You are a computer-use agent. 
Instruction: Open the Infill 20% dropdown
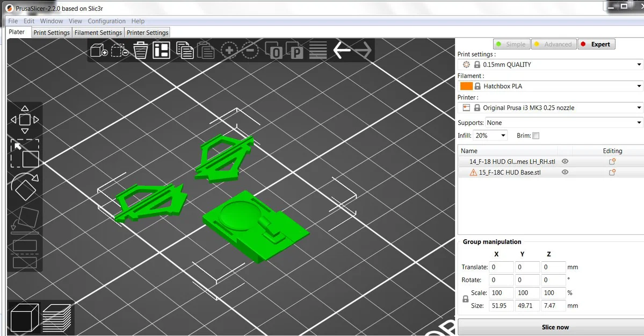tap(491, 135)
